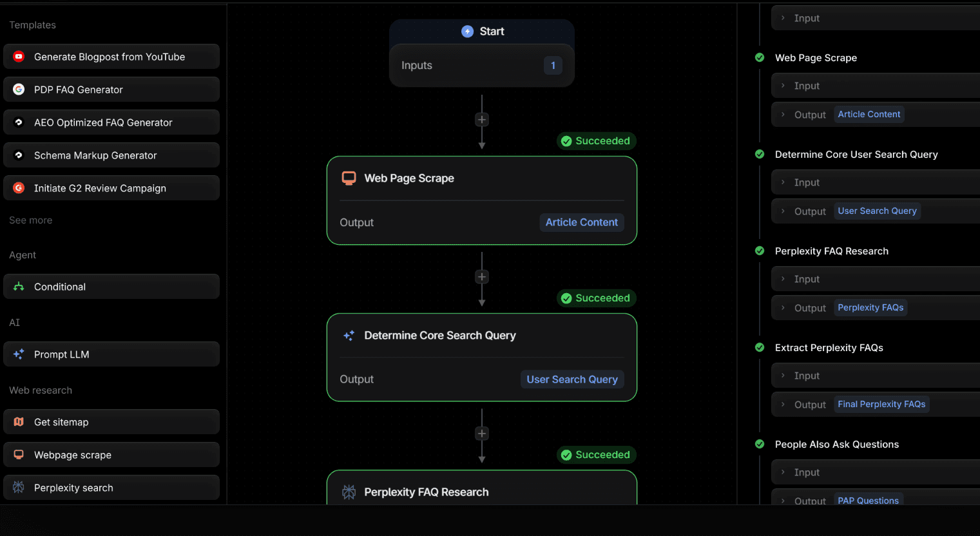Select the Determine Core Search Query node title
The height and width of the screenshot is (536, 980).
click(440, 336)
